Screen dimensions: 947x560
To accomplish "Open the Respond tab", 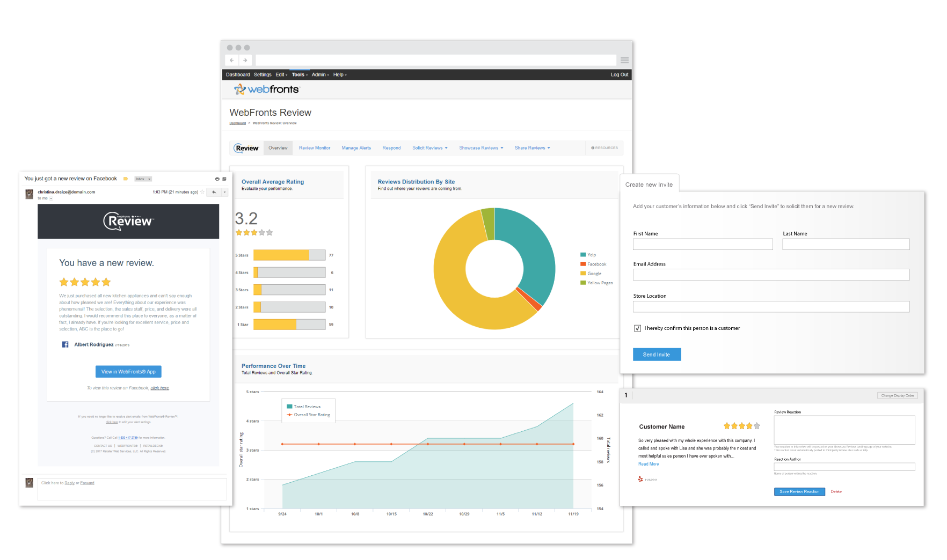I will (x=391, y=148).
